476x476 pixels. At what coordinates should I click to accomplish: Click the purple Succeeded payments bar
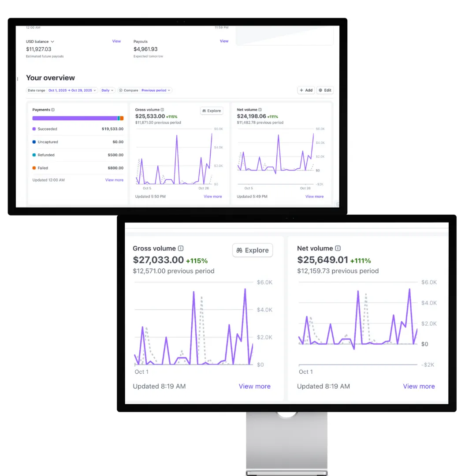(x=74, y=118)
